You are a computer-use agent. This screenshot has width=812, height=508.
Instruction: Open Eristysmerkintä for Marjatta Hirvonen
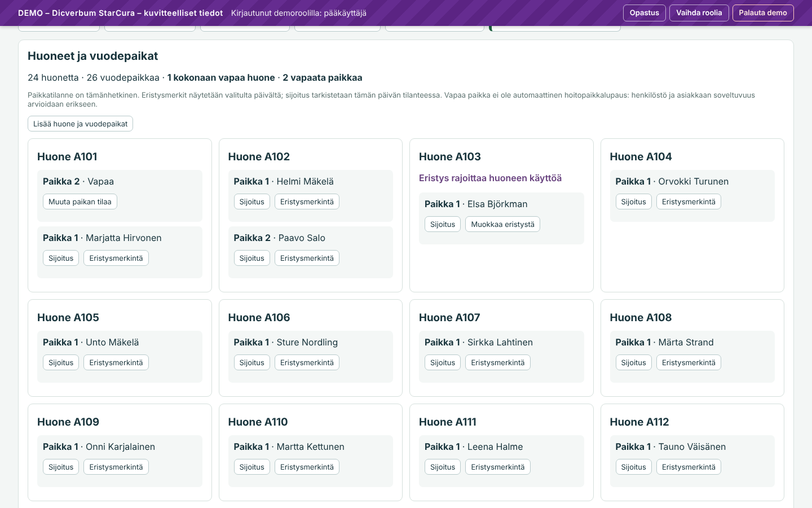tap(116, 258)
